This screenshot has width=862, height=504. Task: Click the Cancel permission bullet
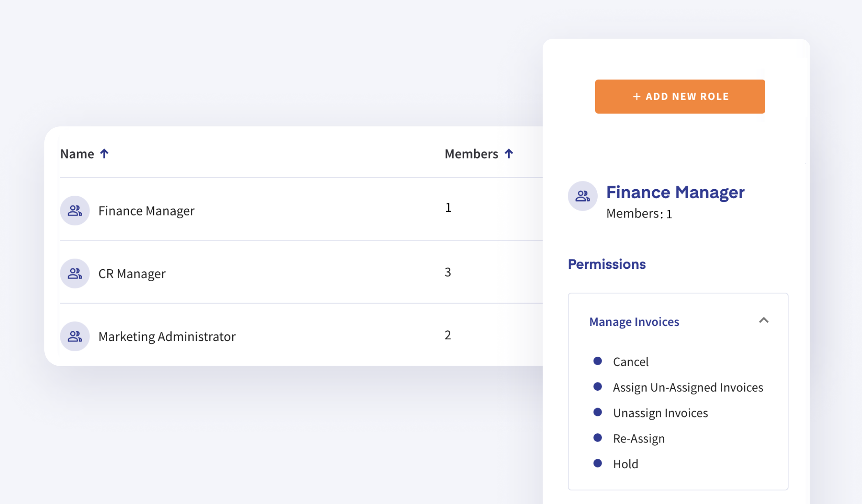(x=598, y=361)
